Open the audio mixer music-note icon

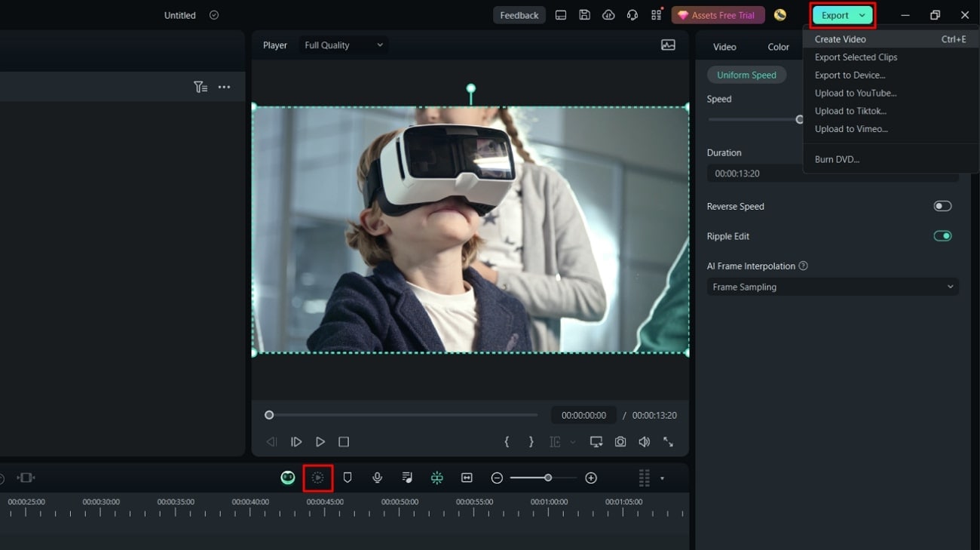pyautogui.click(x=407, y=478)
